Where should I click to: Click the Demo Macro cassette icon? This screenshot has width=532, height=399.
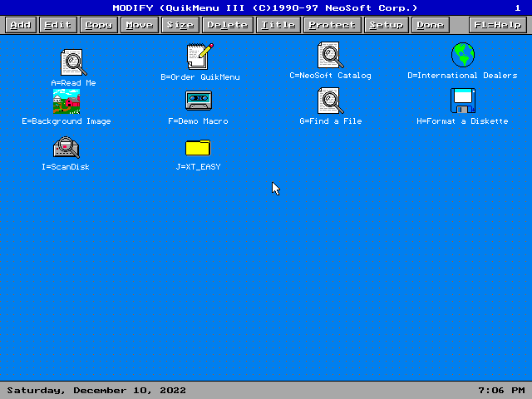tap(199, 101)
